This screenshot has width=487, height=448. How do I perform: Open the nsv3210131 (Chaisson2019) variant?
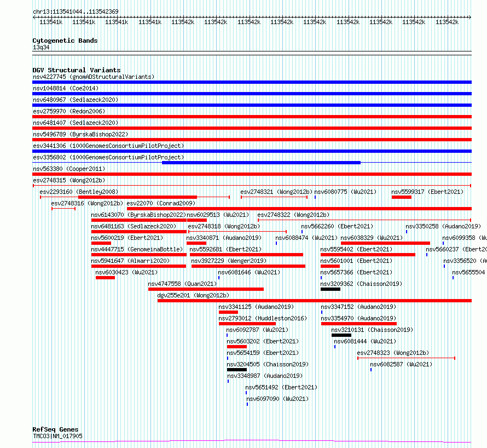coord(372,330)
